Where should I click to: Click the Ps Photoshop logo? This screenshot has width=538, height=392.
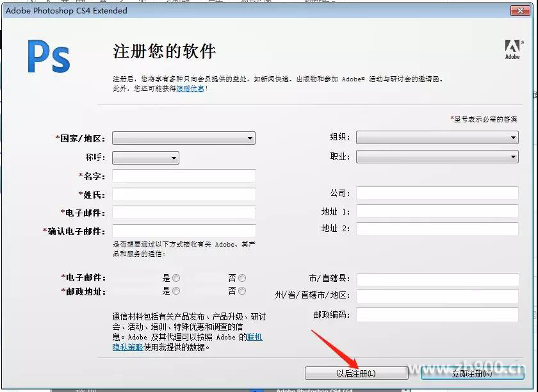tap(49, 56)
